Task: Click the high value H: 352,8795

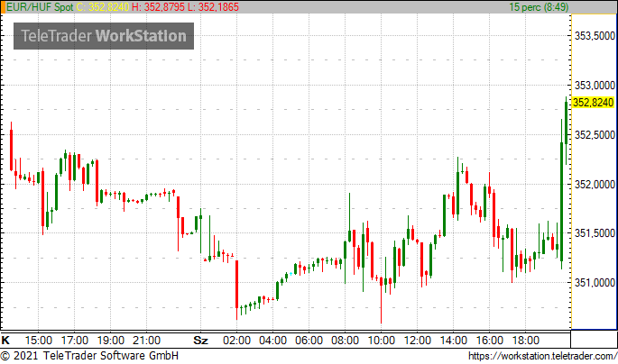Action: point(158,7)
